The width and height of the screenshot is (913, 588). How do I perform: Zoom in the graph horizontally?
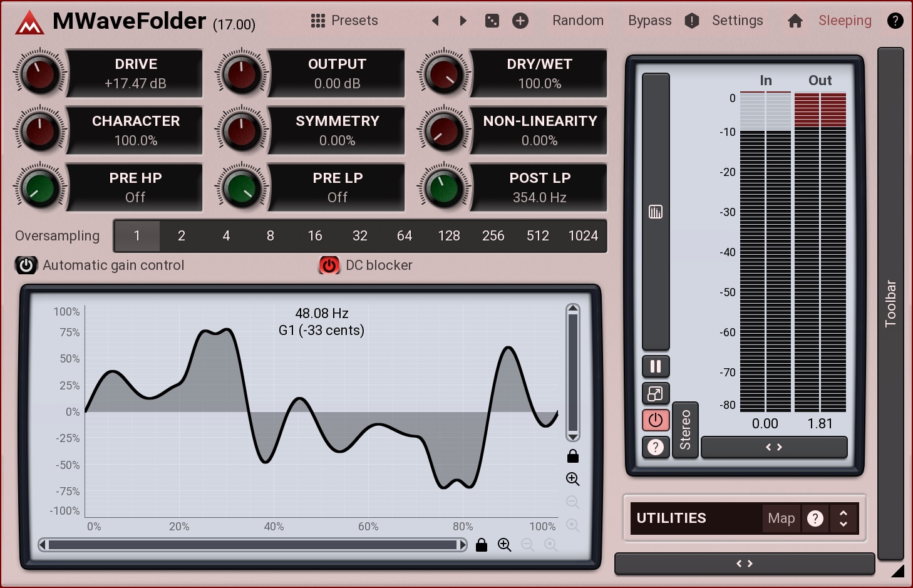tap(505, 545)
